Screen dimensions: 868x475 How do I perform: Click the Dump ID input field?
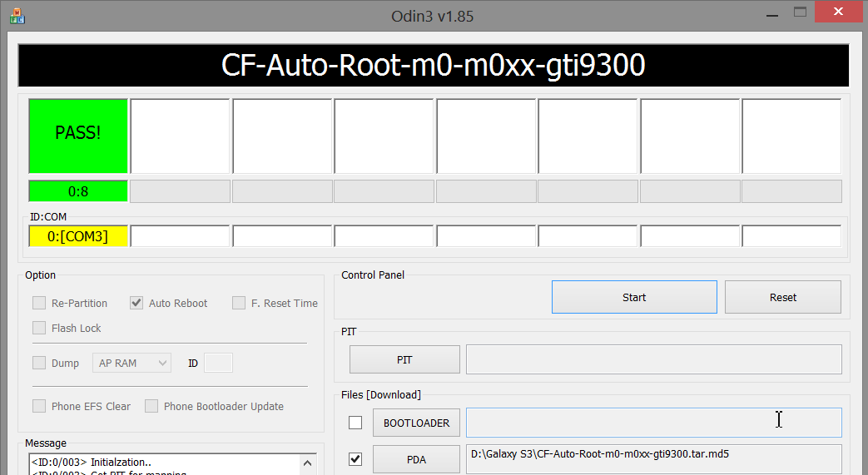[x=219, y=364]
